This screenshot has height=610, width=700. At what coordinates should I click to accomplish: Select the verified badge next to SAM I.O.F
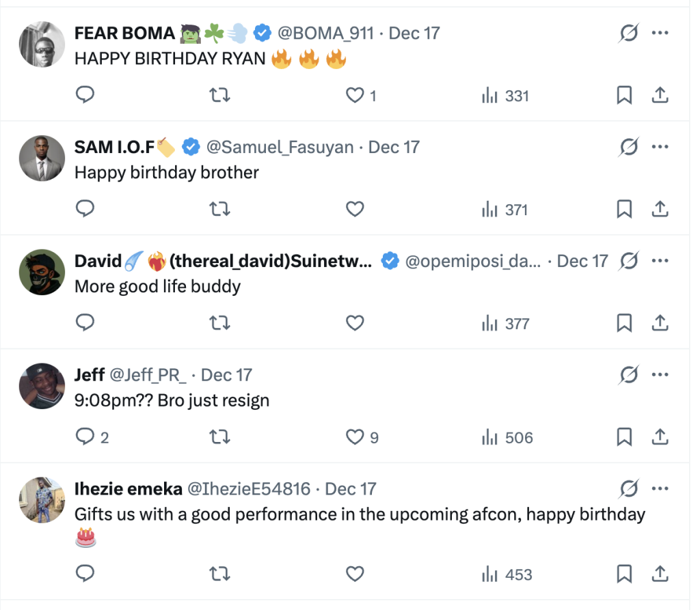(191, 146)
